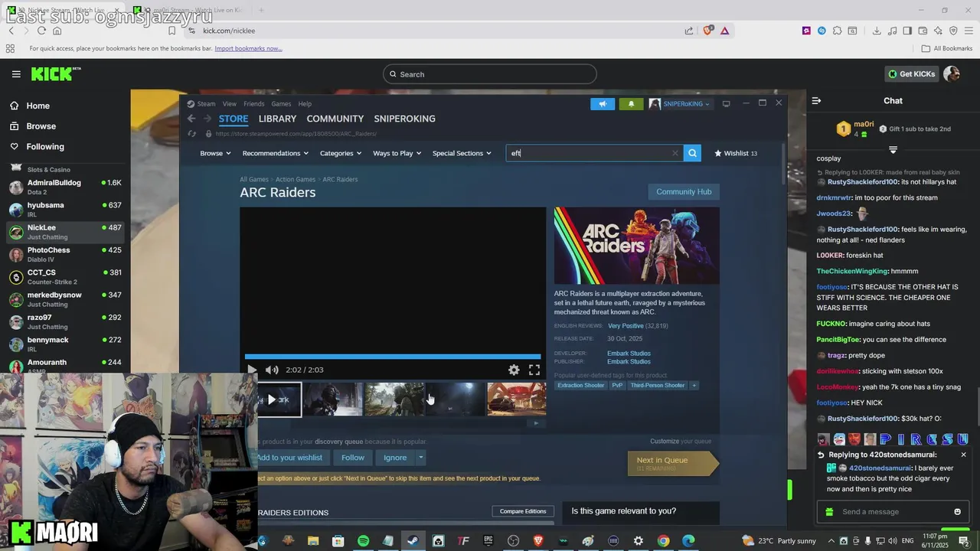Switch to the Steam COMMUNITY tab
The width and height of the screenshot is (980, 551).
[x=335, y=119]
